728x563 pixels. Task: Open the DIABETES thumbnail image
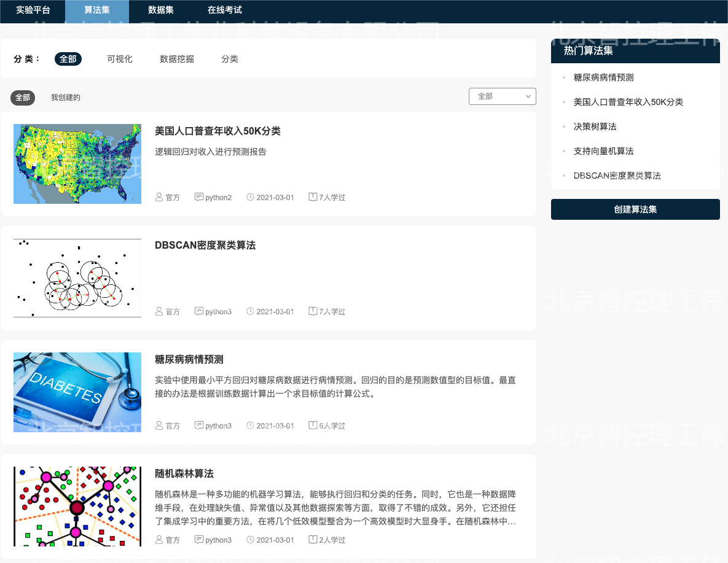(77, 392)
